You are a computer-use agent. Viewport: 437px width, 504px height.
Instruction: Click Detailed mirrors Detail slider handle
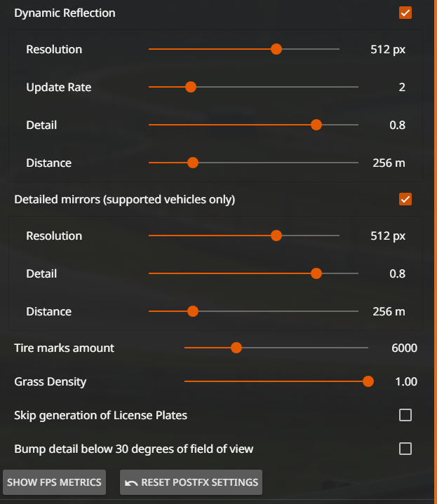tap(316, 273)
